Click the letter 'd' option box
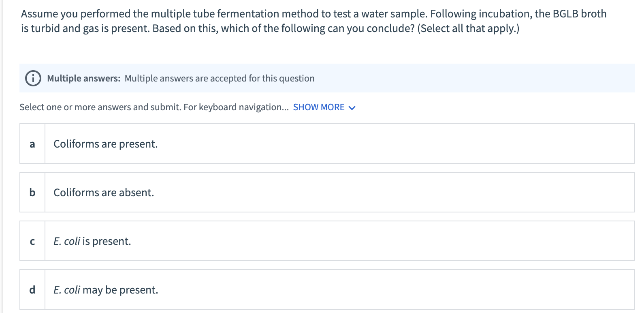The image size is (644, 313). [32, 290]
